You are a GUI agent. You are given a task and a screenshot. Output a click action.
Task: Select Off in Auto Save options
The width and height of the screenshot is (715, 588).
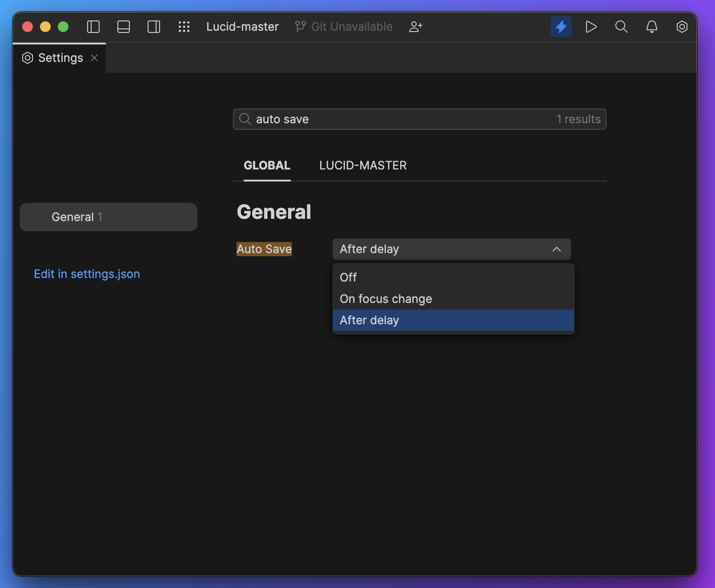[349, 278]
